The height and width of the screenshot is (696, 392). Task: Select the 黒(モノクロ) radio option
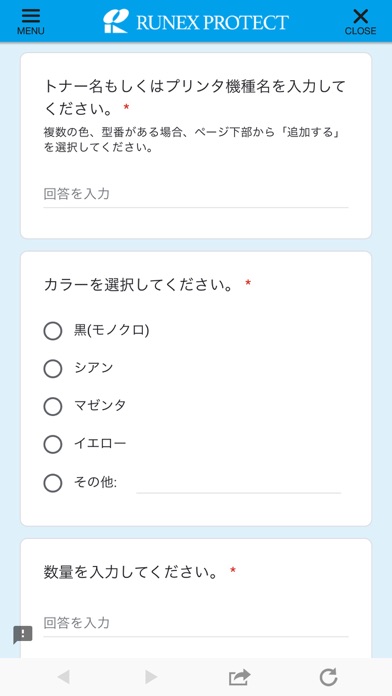pyautogui.click(x=52, y=331)
